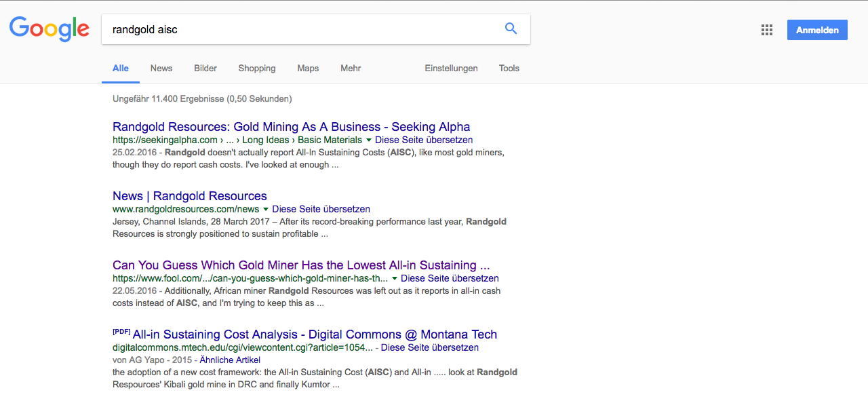This screenshot has height=403, width=868.
Task: Open News | Randgold Resources result
Action: (190, 196)
